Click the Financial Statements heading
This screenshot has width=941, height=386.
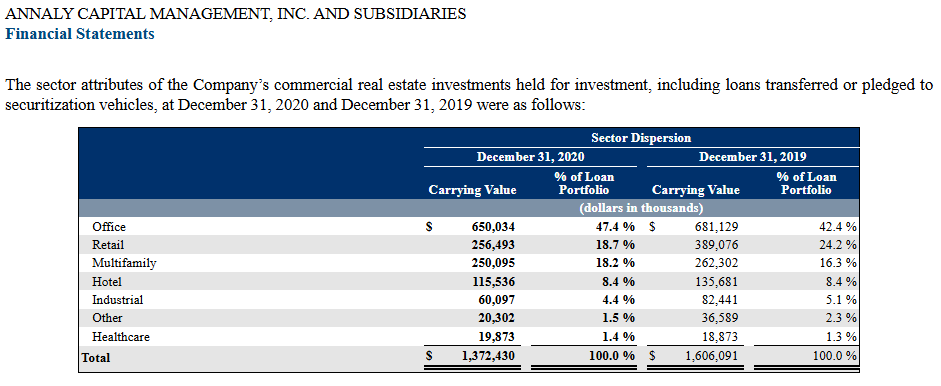[x=79, y=34]
